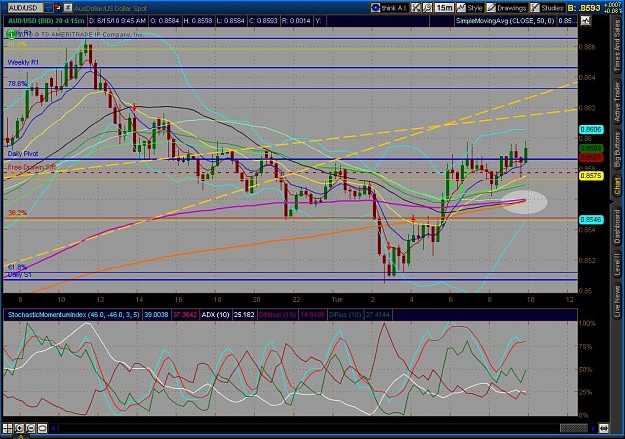This screenshot has height=439, width=625.
Task: Click the B: .8593 bid quote
Action: coord(584,8)
